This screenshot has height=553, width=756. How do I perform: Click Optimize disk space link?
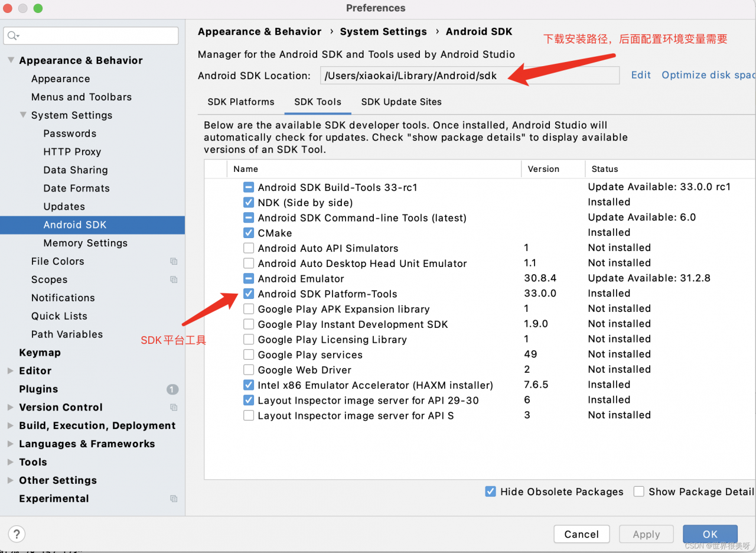[x=708, y=75]
